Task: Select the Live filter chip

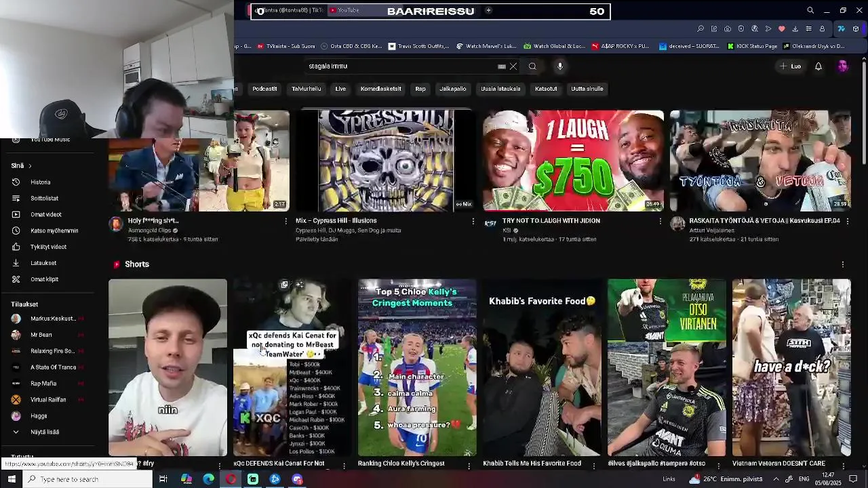Action: pos(340,89)
